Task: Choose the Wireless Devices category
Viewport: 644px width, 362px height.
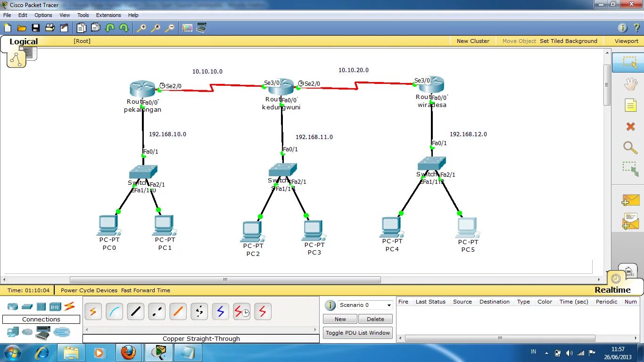Action: click(55, 306)
